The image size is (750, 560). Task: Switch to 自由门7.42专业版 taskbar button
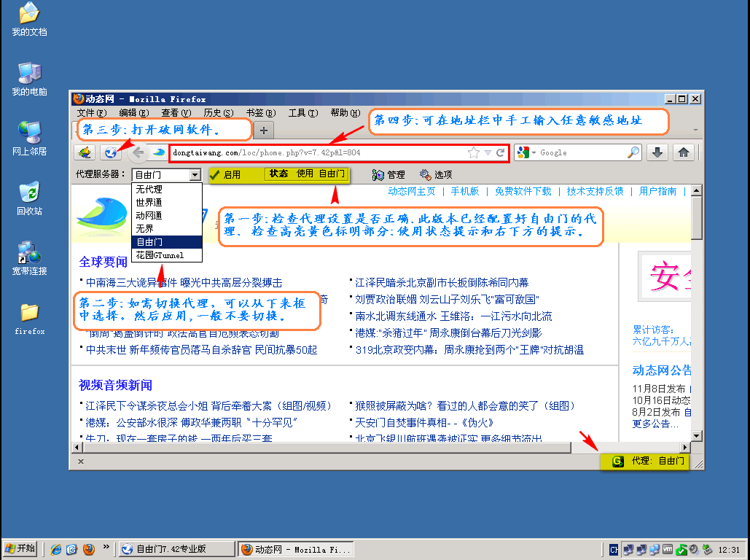point(176,549)
